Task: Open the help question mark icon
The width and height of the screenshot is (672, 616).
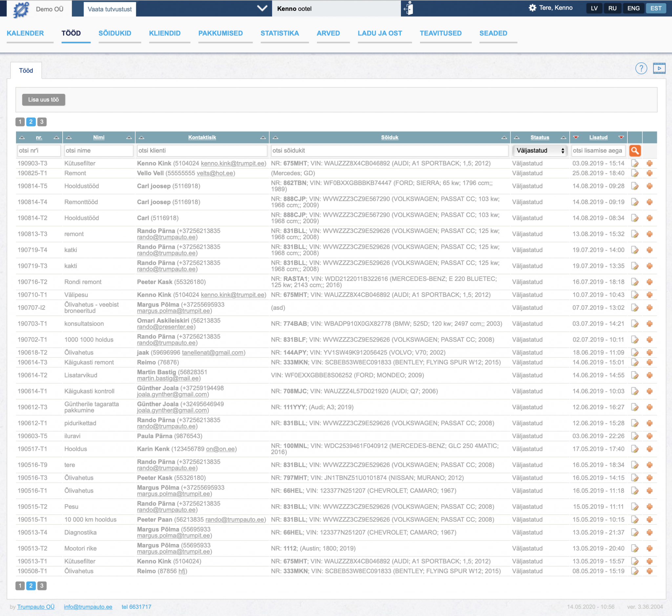Action: pyautogui.click(x=641, y=68)
